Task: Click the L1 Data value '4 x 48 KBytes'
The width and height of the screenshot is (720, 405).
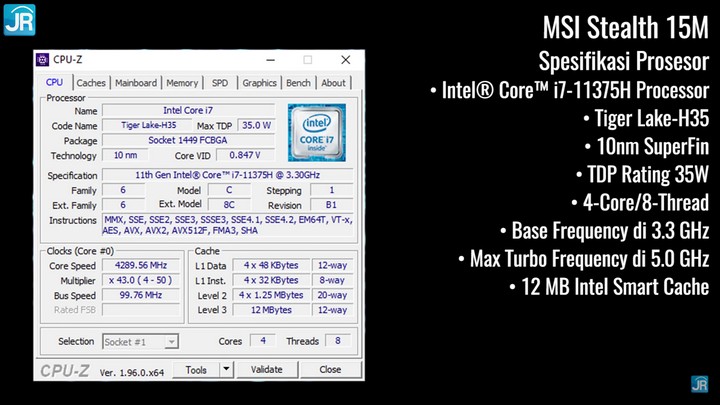Action: click(x=271, y=265)
